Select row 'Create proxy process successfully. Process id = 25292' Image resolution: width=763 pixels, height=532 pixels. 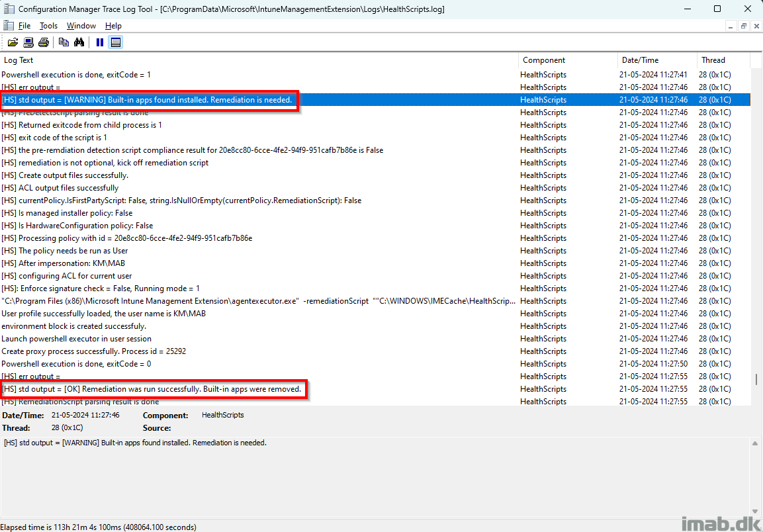pyautogui.click(x=375, y=351)
